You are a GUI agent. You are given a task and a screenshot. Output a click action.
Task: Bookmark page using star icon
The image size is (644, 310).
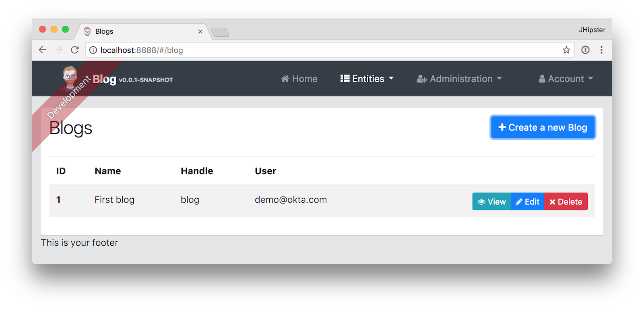tap(566, 50)
